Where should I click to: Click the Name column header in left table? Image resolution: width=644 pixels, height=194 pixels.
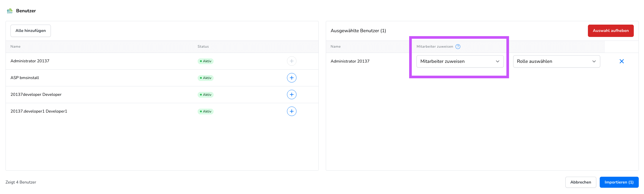coord(15,47)
